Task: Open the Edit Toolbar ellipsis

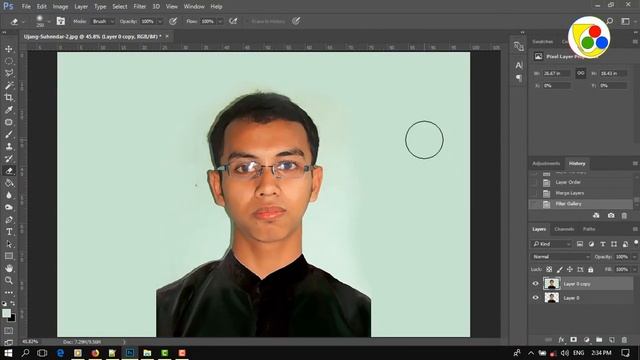Action: (9, 292)
